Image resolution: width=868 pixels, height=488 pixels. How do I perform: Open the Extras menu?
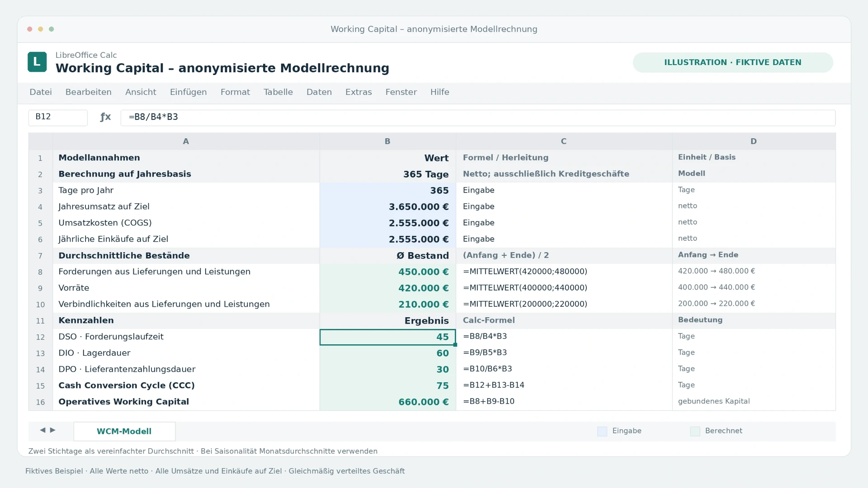click(359, 92)
